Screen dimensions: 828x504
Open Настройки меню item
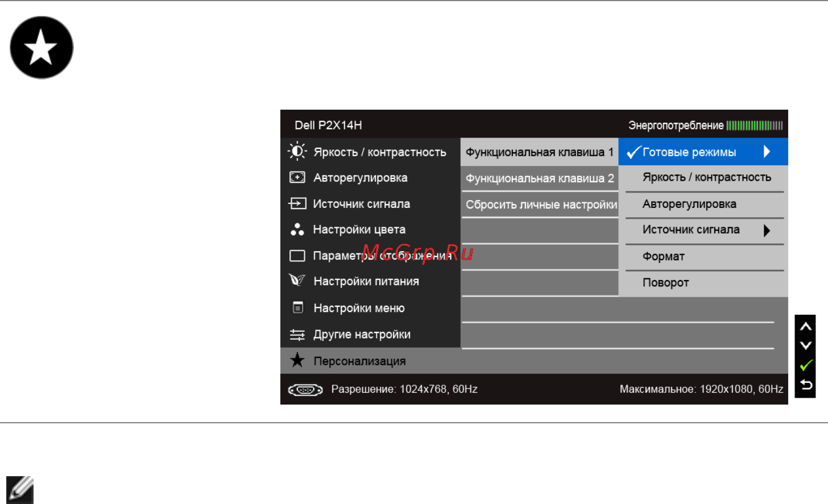(370, 308)
